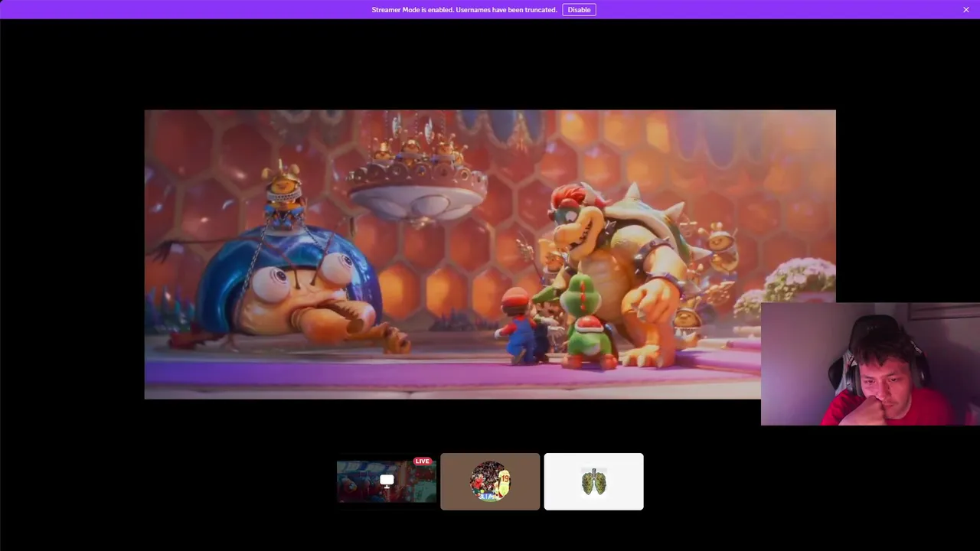Dismiss the Streamer Mode notification banner

tap(966, 10)
